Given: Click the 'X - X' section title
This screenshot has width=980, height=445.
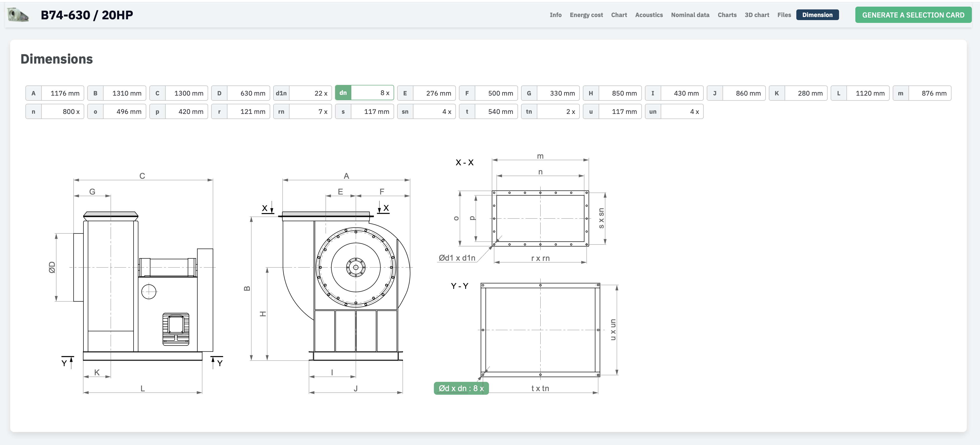Looking at the screenshot, I should pos(465,162).
